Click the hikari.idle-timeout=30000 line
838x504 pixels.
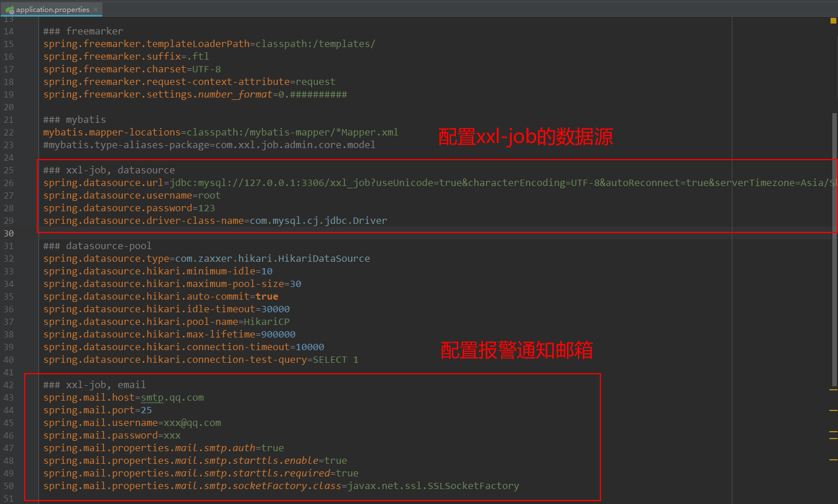(x=166, y=309)
